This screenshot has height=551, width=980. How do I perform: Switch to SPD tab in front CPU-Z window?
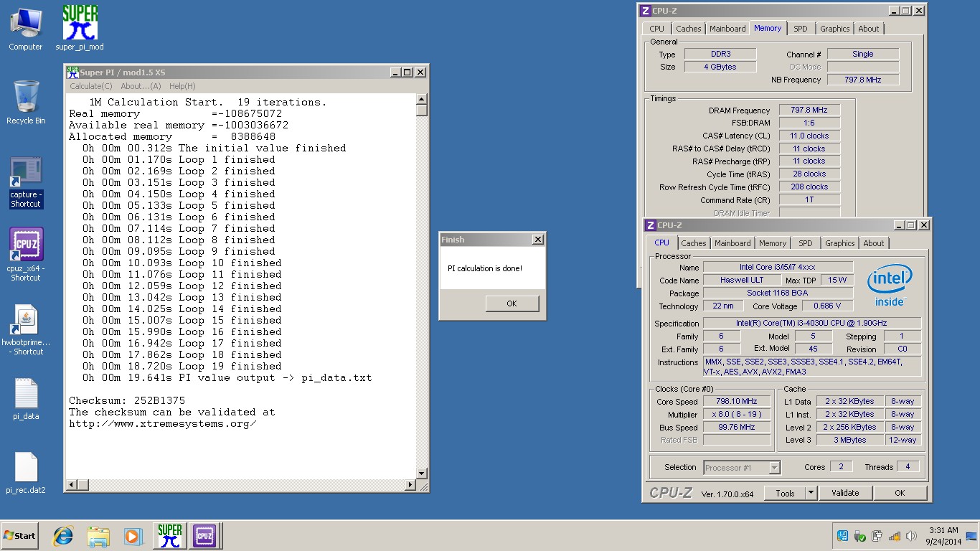click(806, 243)
